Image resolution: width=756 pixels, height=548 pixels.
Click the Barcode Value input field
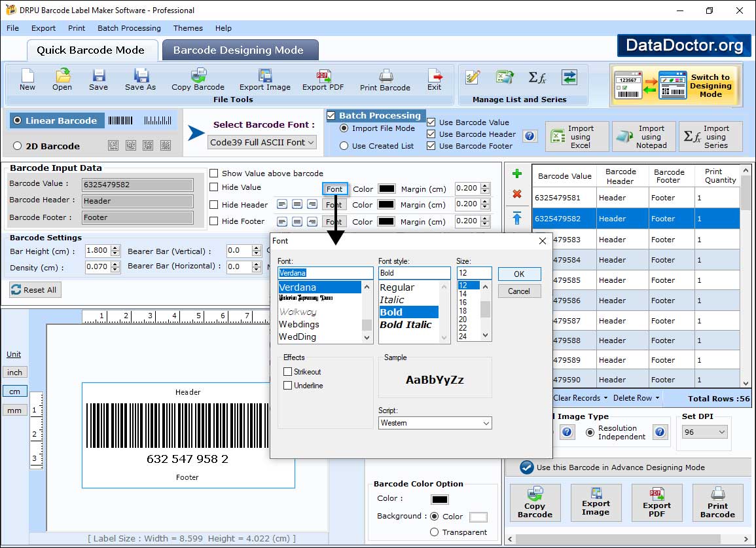point(138,184)
